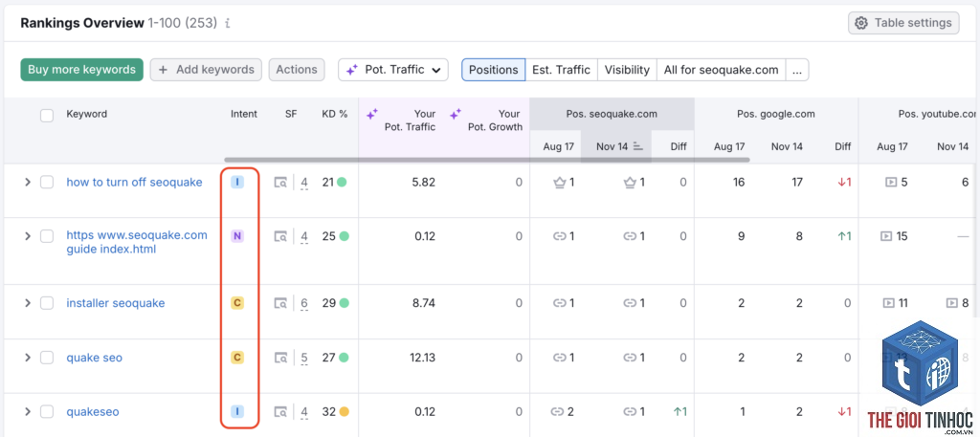Select the Positions tab
Image resolution: width=980 pixels, height=437 pixels.
(493, 69)
